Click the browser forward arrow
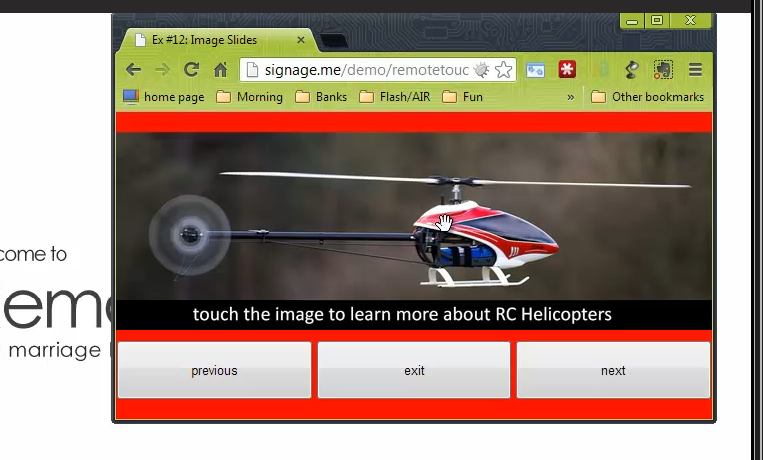 (162, 70)
